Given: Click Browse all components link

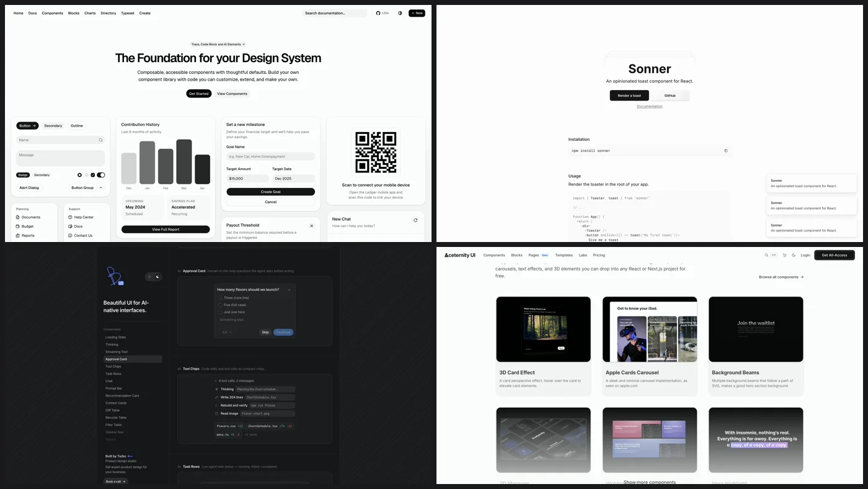Looking at the screenshot, I should [x=781, y=277].
